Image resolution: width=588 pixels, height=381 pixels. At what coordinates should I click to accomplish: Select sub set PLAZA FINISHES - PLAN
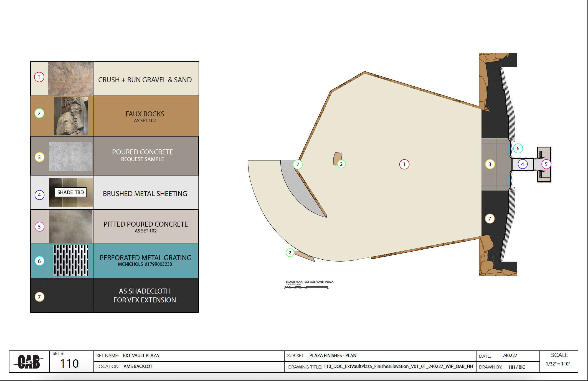tap(333, 355)
